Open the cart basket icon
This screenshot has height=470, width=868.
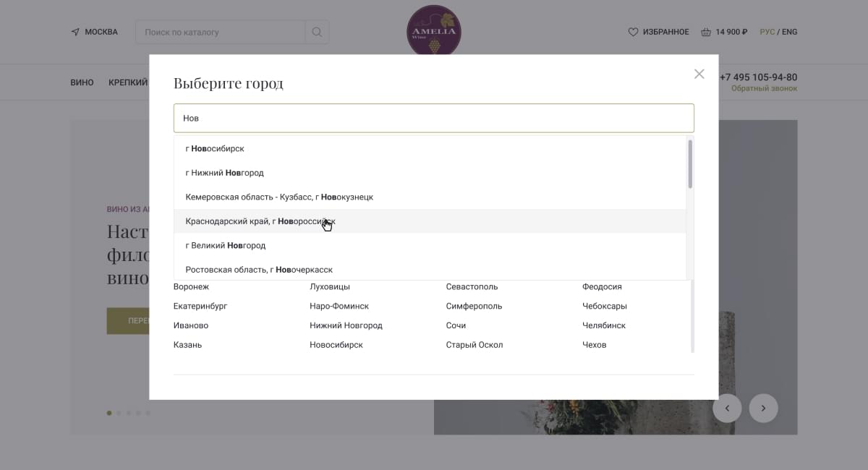click(706, 32)
